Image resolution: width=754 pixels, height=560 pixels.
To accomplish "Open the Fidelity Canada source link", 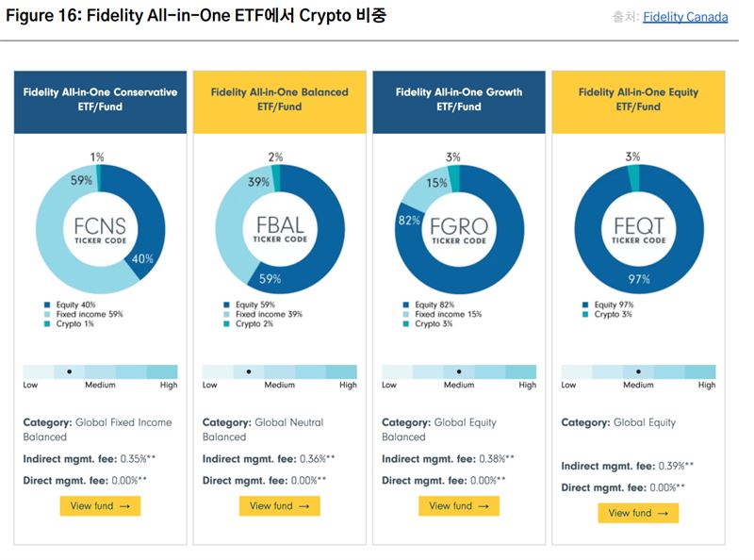I will (685, 17).
